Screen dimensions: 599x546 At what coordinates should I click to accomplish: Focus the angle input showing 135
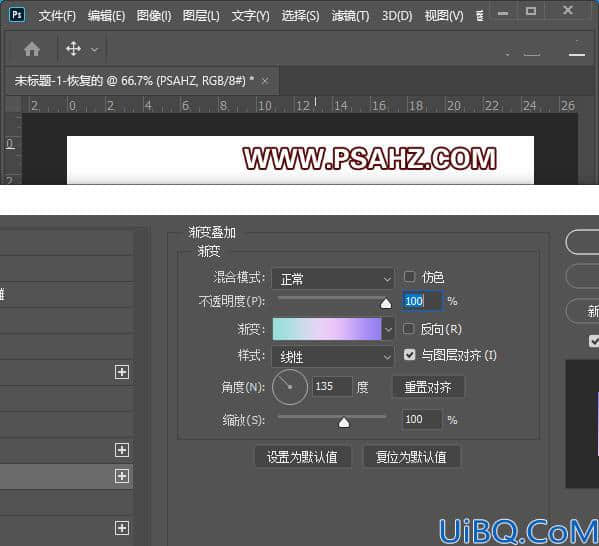[332, 386]
